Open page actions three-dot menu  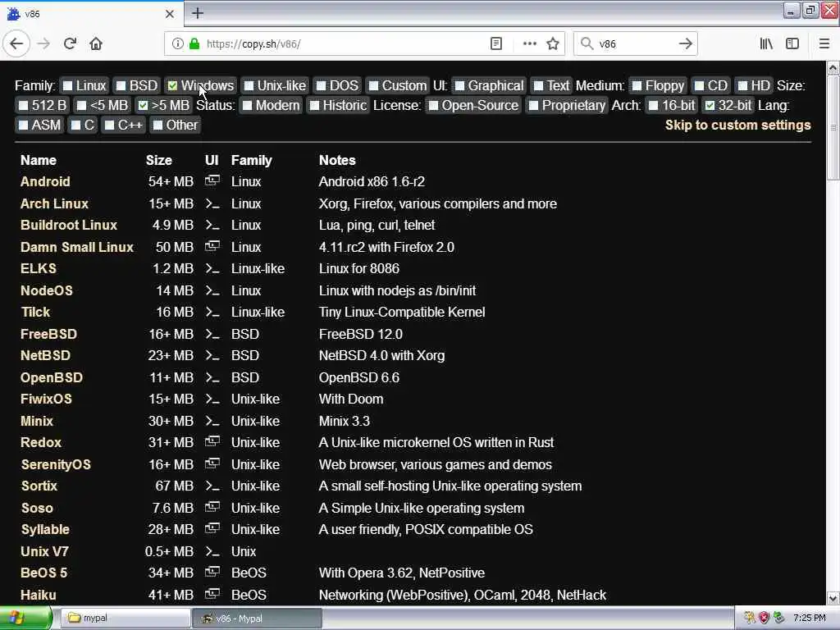(529, 43)
